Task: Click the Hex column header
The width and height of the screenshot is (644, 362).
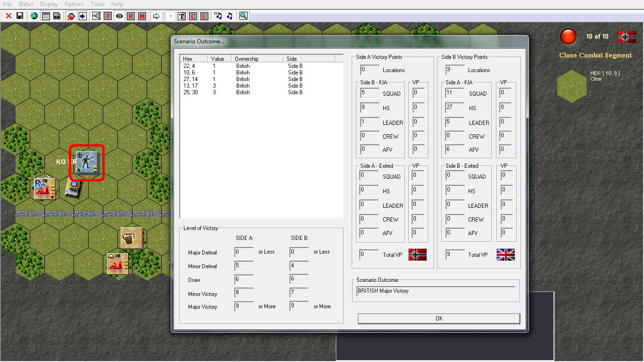Action: point(194,58)
